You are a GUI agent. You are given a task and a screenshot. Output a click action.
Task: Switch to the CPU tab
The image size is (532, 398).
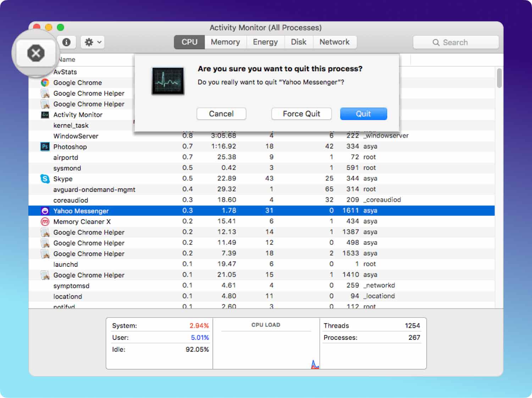click(x=189, y=42)
